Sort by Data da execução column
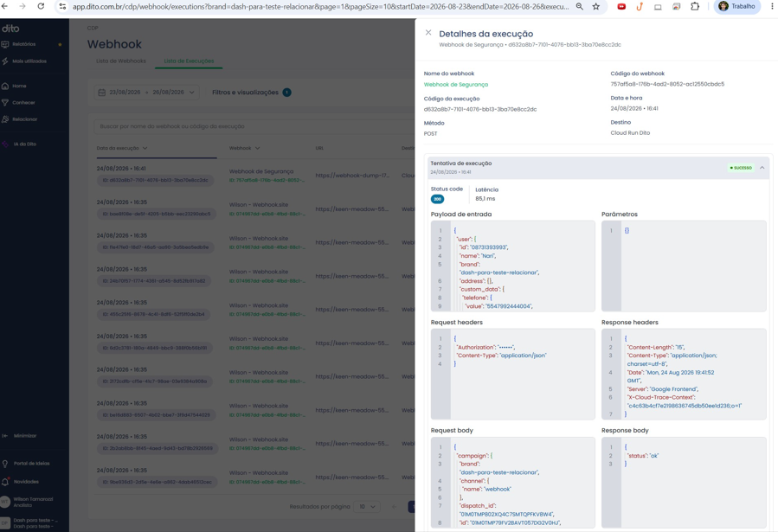This screenshot has height=532, width=778. pos(121,148)
